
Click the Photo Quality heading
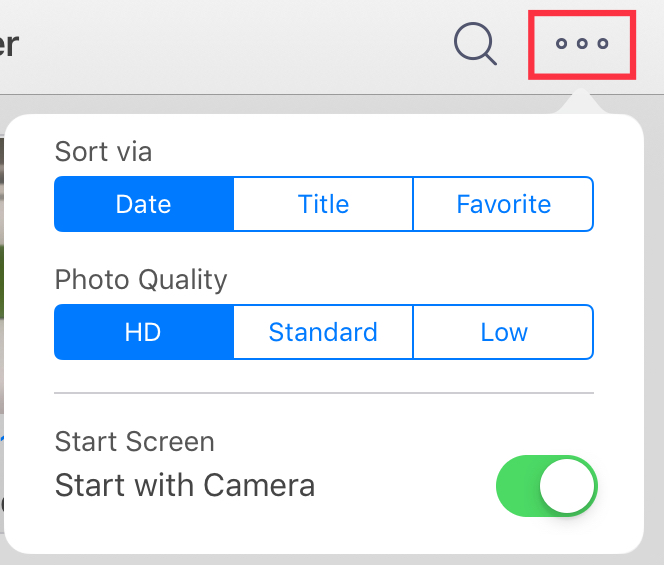coord(141,280)
